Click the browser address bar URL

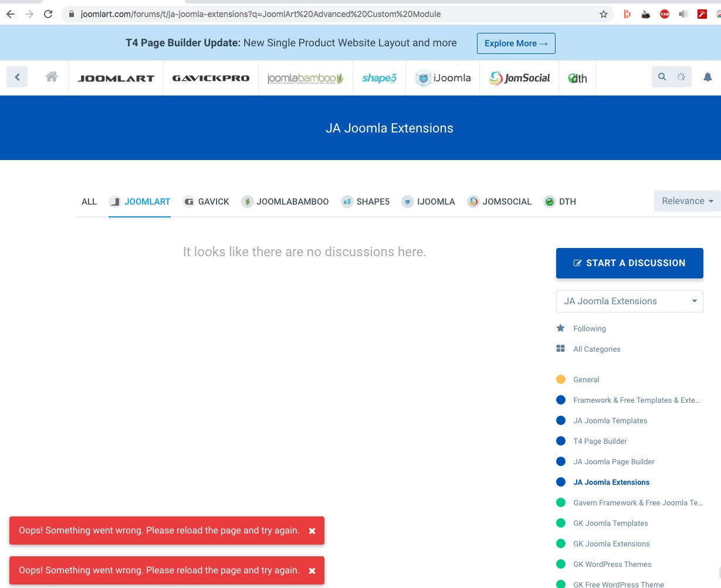click(260, 14)
